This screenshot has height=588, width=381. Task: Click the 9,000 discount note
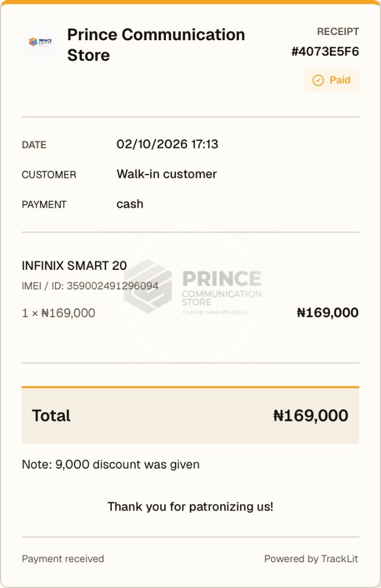pos(111,464)
